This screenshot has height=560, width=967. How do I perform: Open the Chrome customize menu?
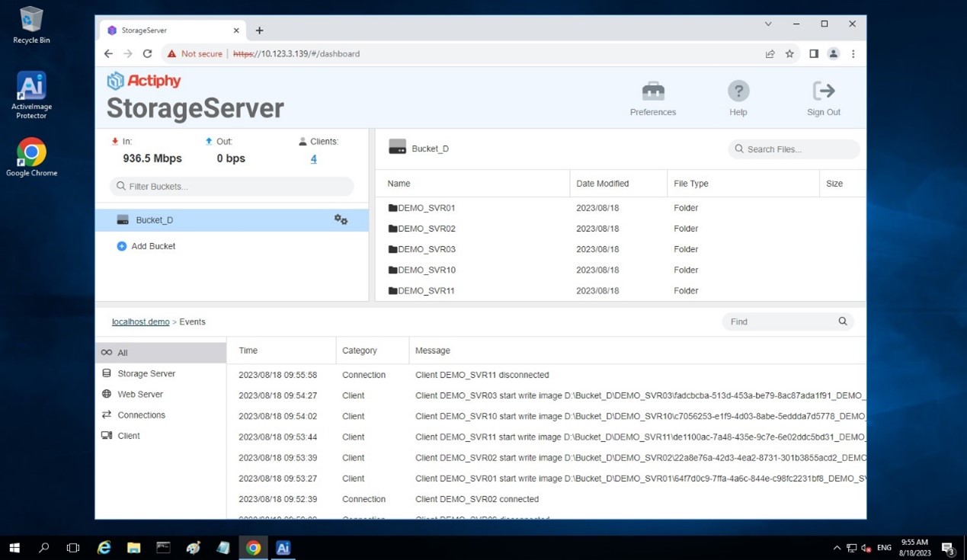click(x=853, y=53)
